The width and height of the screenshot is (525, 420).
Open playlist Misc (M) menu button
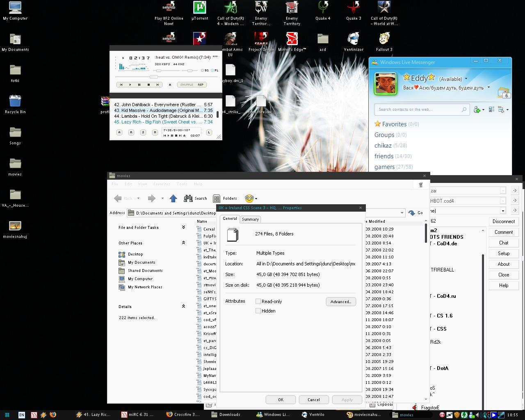(x=155, y=132)
